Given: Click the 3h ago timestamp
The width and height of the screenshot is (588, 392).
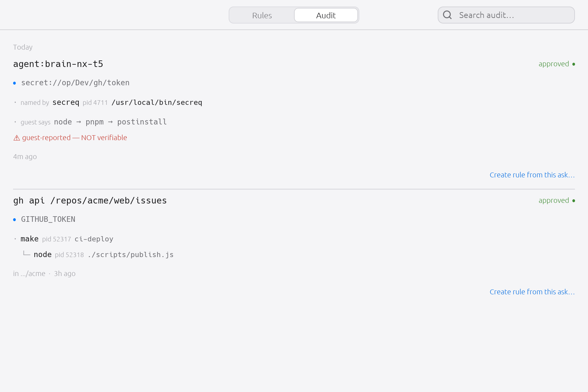Looking at the screenshot, I should [x=65, y=273].
